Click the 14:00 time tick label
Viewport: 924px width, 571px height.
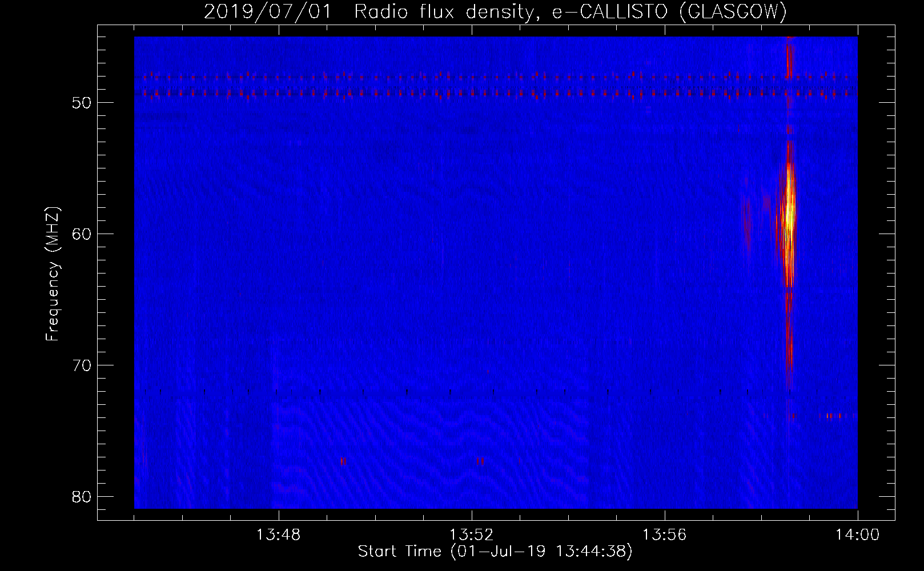[x=857, y=535]
